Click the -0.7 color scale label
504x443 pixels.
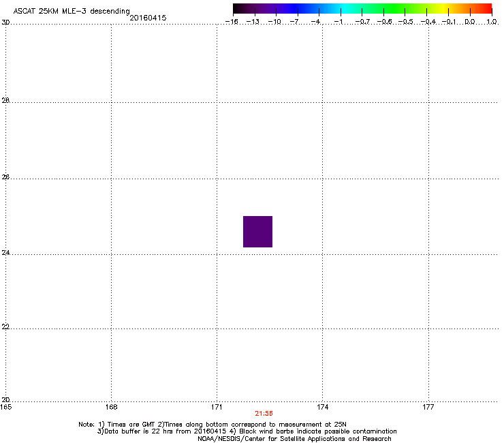(x=362, y=22)
